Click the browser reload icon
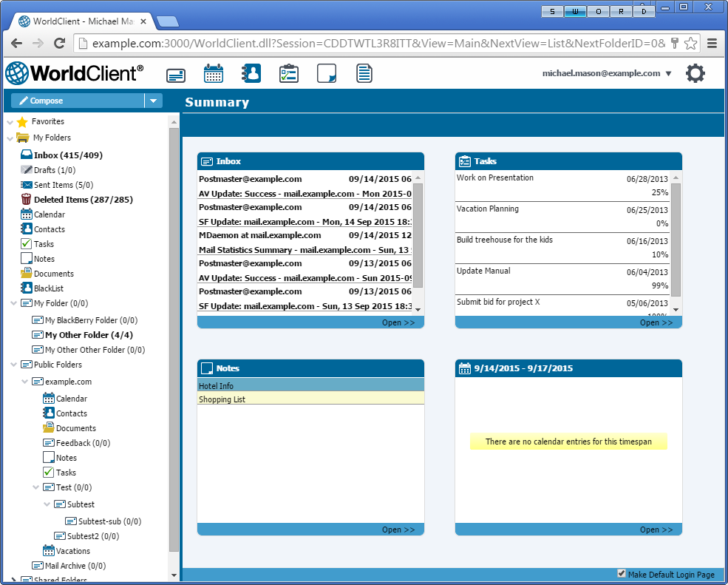Image resolution: width=728 pixels, height=585 pixels. tap(60, 44)
